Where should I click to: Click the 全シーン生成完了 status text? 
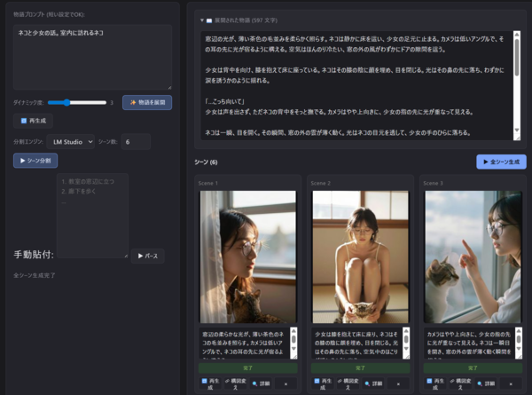point(35,275)
